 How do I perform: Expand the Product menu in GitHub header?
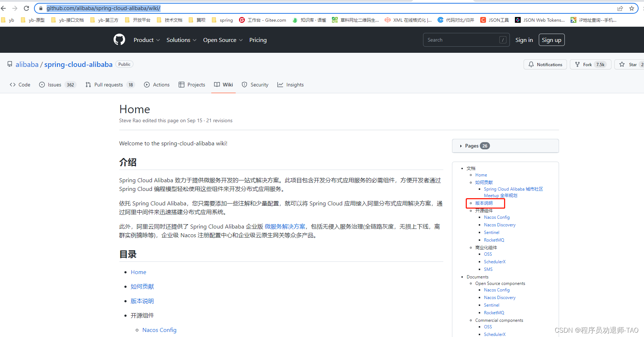tap(146, 40)
